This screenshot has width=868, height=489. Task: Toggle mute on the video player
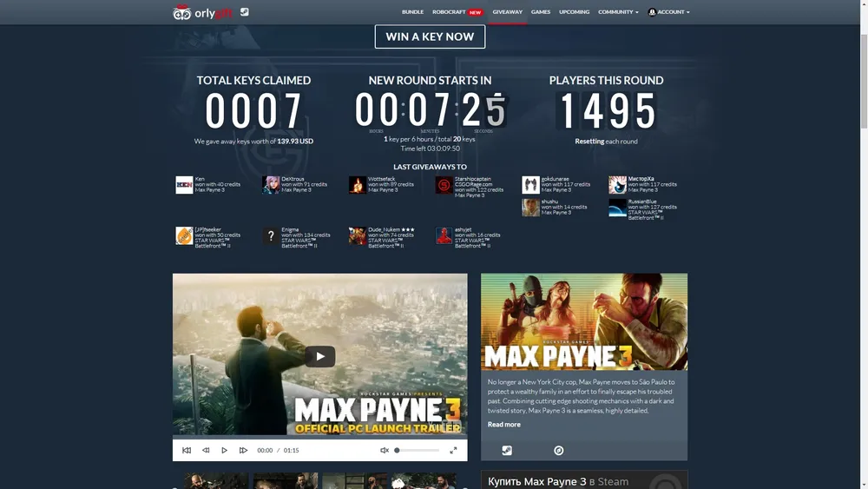tap(385, 451)
